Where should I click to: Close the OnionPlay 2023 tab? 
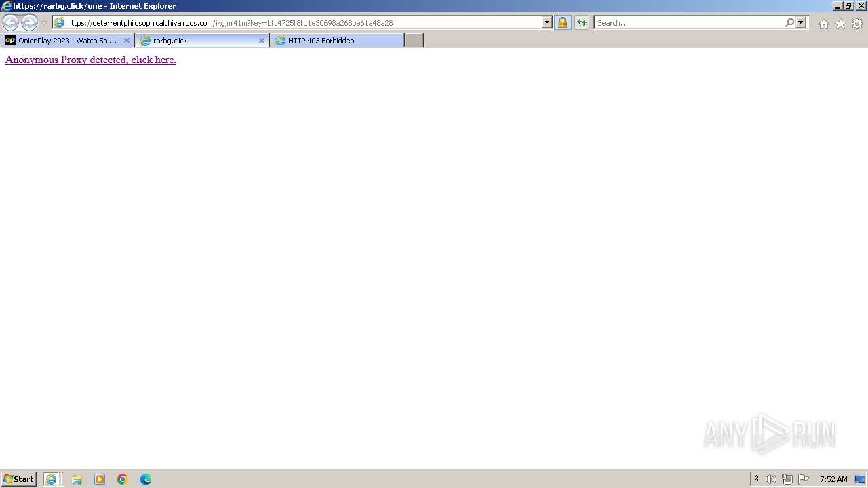(126, 41)
